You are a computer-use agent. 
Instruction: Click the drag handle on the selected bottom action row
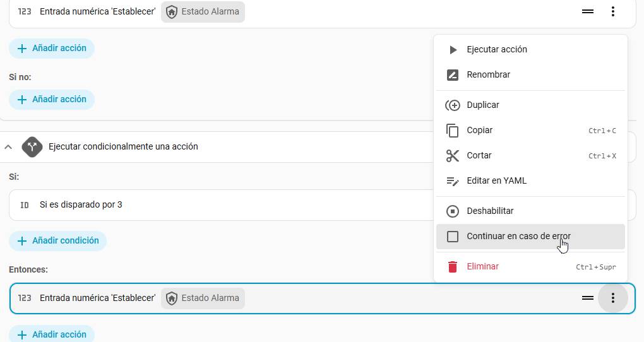(x=587, y=298)
